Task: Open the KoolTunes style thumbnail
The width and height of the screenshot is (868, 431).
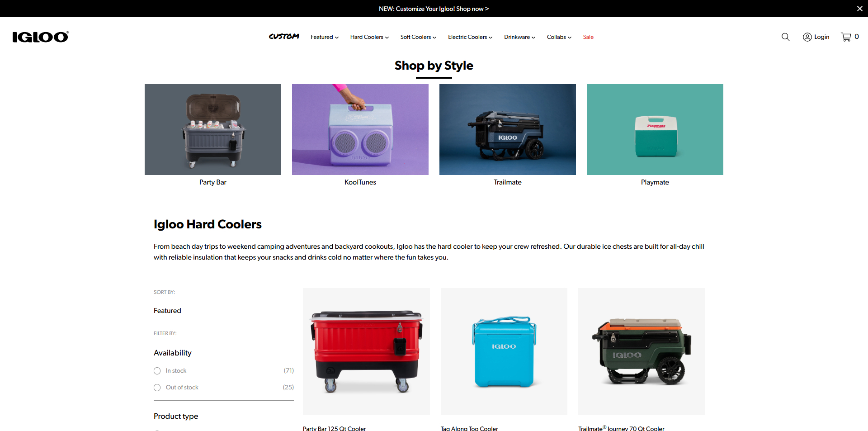Action: pos(360,129)
